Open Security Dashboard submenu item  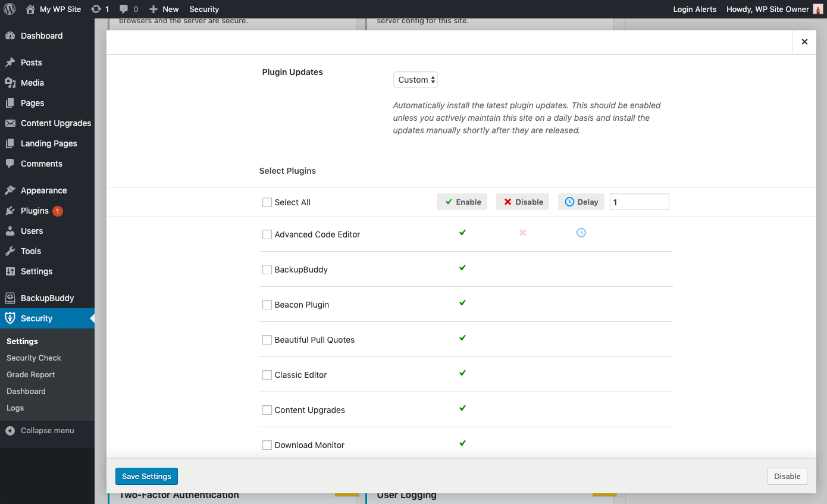26,391
